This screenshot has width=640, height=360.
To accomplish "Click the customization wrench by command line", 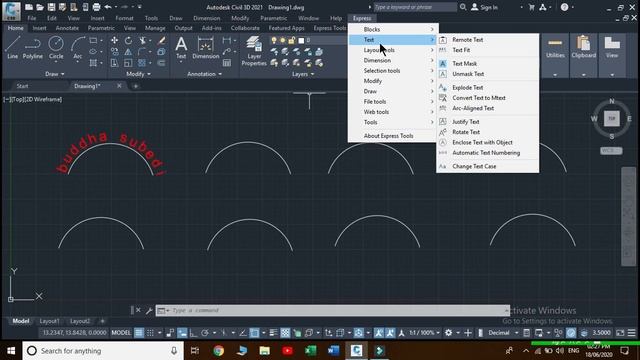I will 149,311.
